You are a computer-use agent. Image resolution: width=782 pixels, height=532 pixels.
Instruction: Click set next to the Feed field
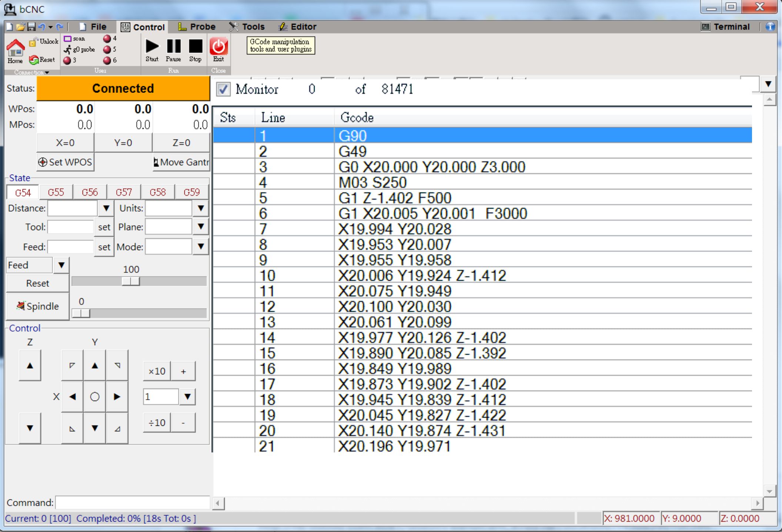104,247
